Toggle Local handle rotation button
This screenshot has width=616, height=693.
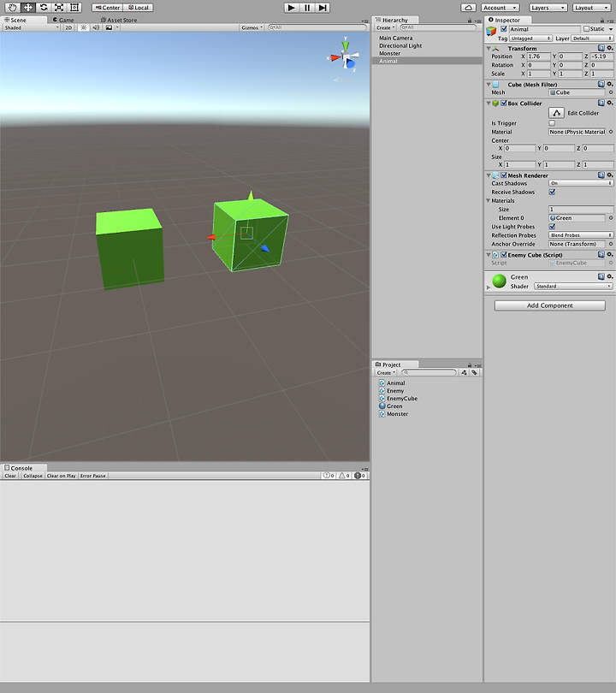tap(139, 8)
